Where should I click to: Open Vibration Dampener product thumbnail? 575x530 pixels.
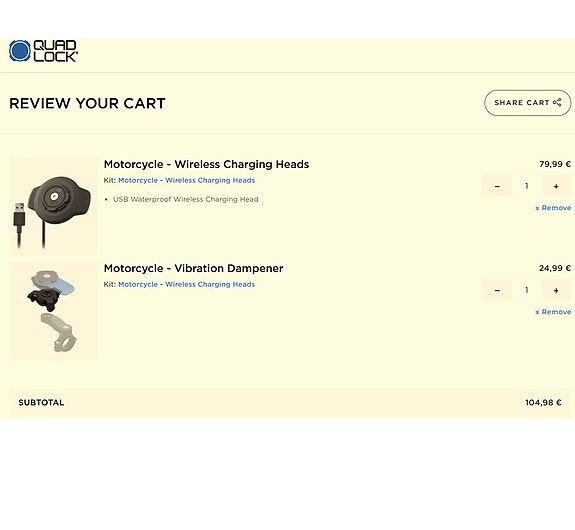[x=54, y=311]
